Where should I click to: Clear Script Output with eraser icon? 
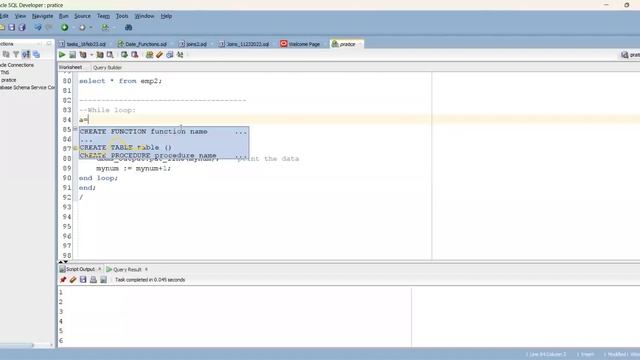click(73, 280)
